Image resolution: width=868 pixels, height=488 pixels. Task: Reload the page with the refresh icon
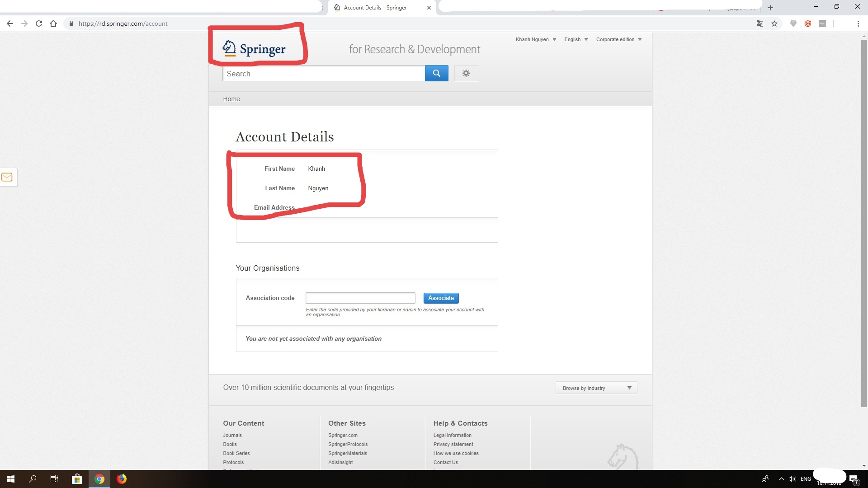[x=39, y=23]
